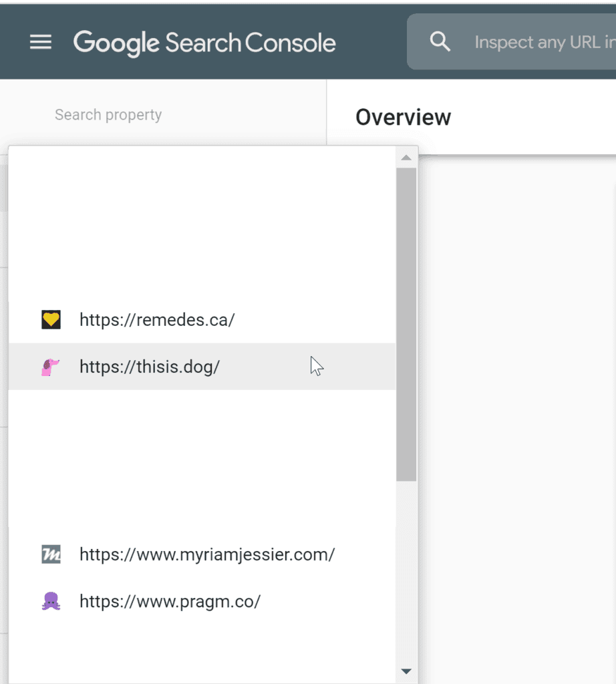
Task: Click the pink dog favicon
Action: click(x=51, y=367)
